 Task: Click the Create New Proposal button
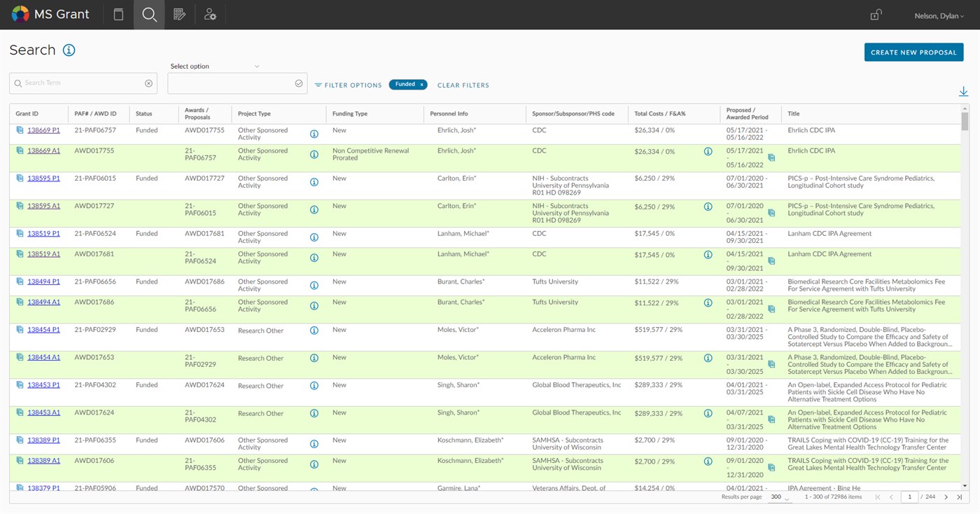pyautogui.click(x=913, y=53)
